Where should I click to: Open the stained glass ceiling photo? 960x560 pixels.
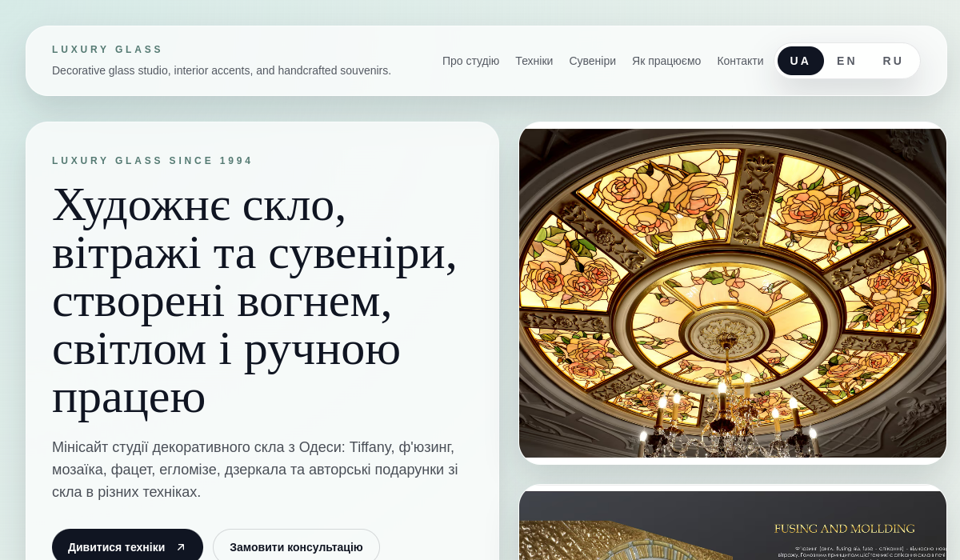point(733,293)
